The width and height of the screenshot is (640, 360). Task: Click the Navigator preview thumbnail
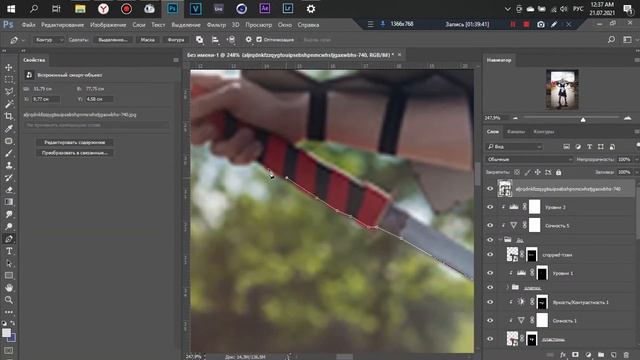click(562, 89)
